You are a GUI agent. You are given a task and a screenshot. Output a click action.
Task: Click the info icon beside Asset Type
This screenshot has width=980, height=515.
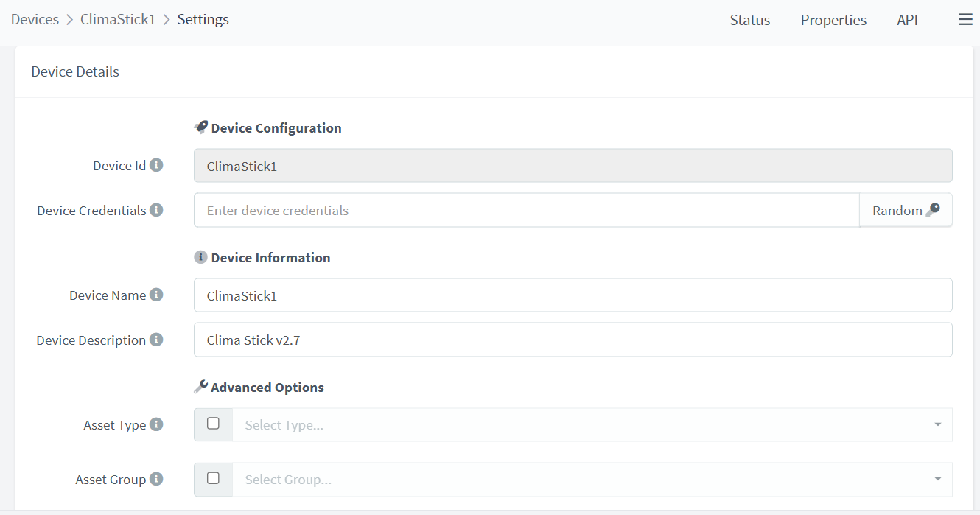pos(156,424)
